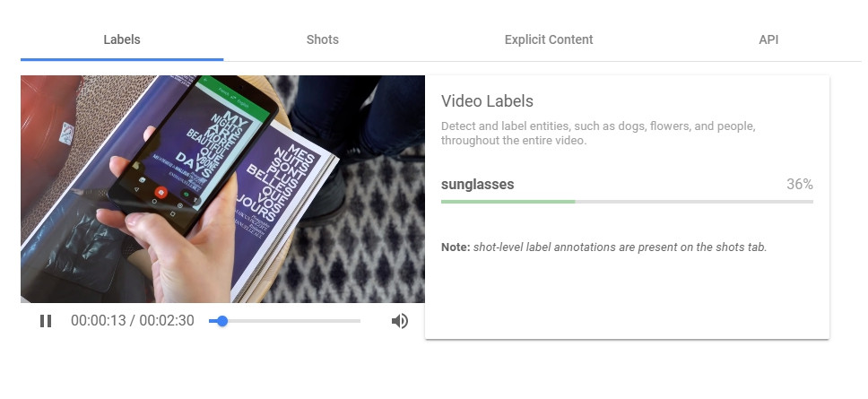Click the blue seek slider handle

(x=222, y=321)
